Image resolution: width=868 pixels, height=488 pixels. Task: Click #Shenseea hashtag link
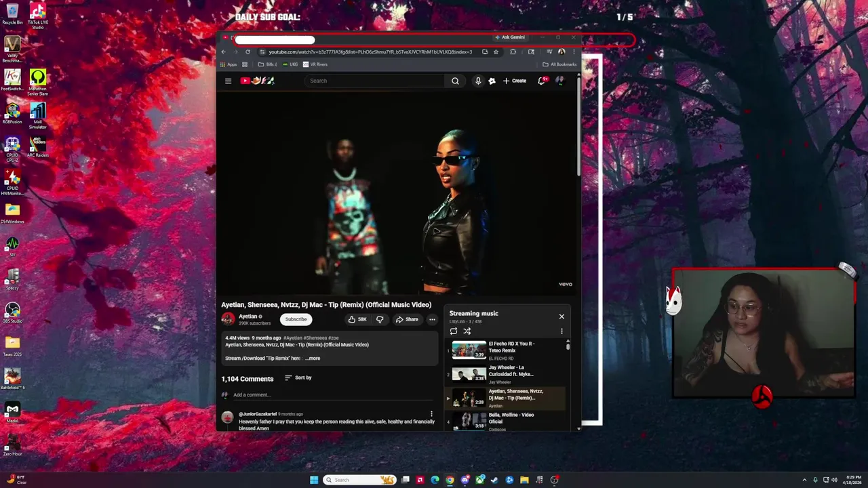[315, 338]
